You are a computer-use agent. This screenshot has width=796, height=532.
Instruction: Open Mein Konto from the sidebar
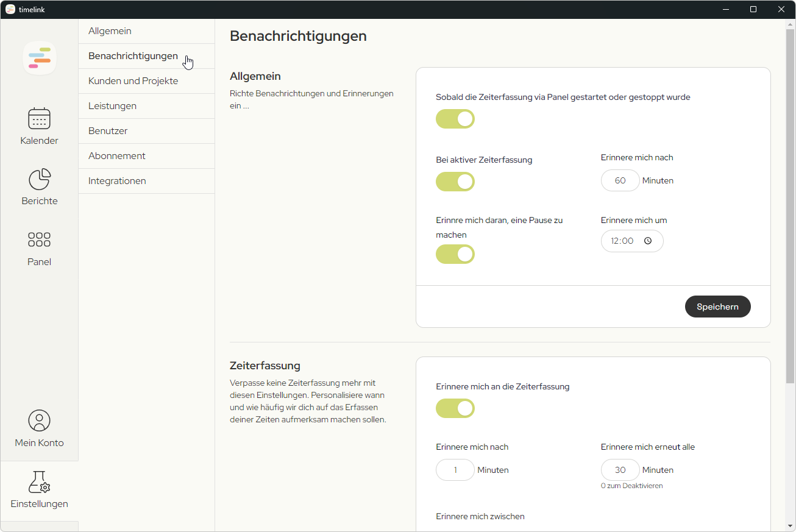click(39, 428)
